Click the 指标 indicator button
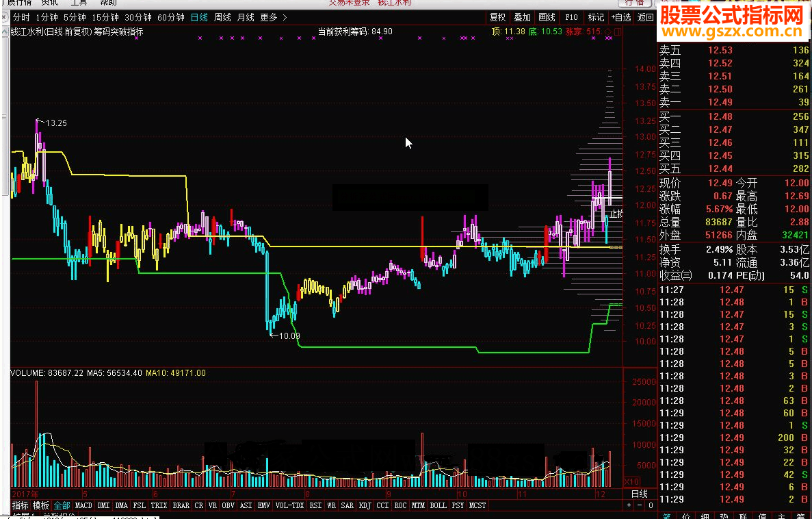This screenshot has height=519, width=812. coord(21,505)
